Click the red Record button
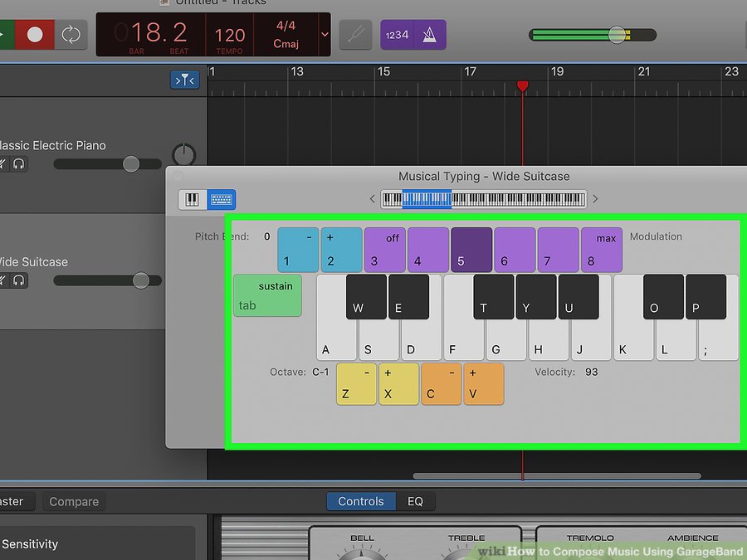The image size is (747, 560). (35, 34)
